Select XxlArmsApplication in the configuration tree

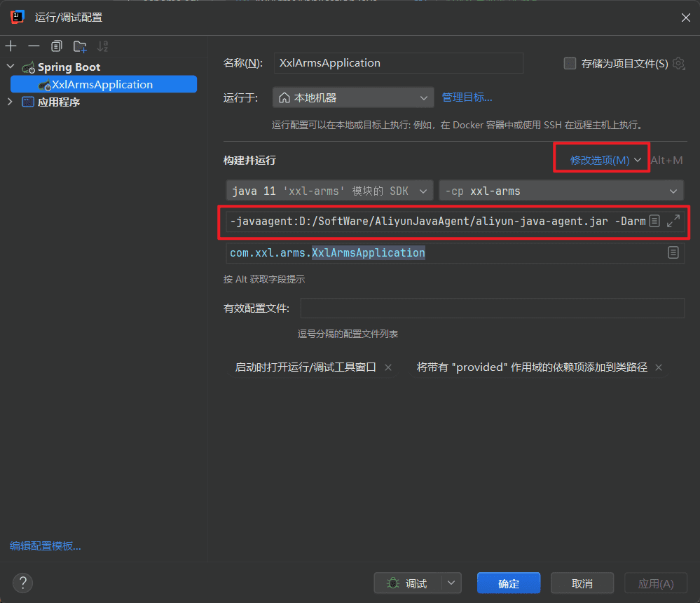tap(104, 84)
